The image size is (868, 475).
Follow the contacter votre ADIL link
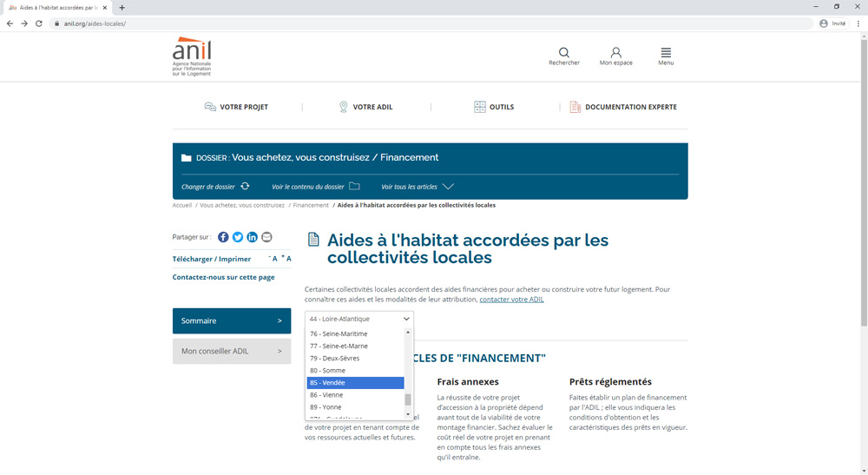(511, 300)
